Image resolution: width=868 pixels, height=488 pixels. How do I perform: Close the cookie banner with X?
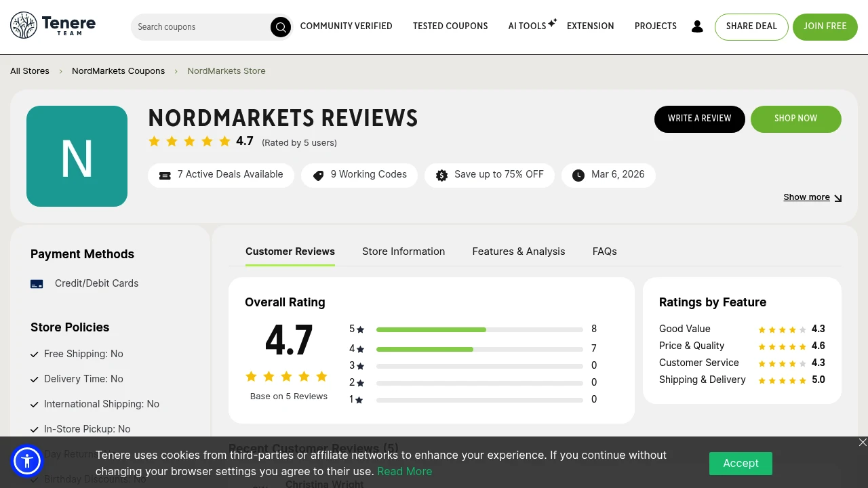863,442
